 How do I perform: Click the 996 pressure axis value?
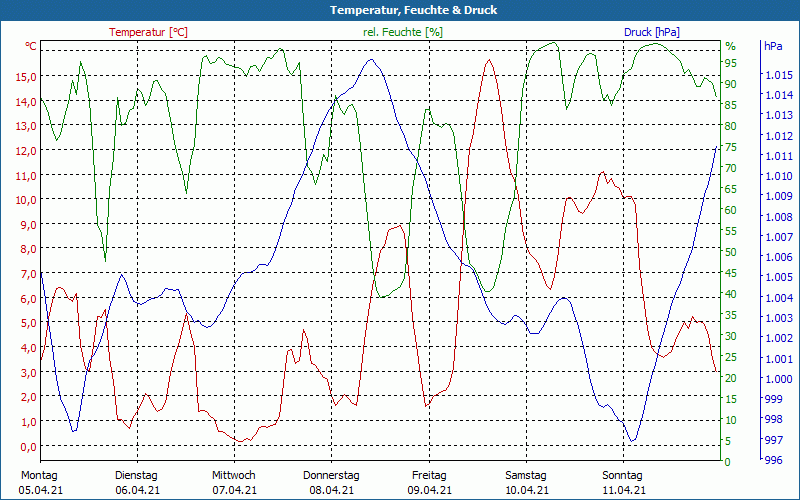[773, 461]
